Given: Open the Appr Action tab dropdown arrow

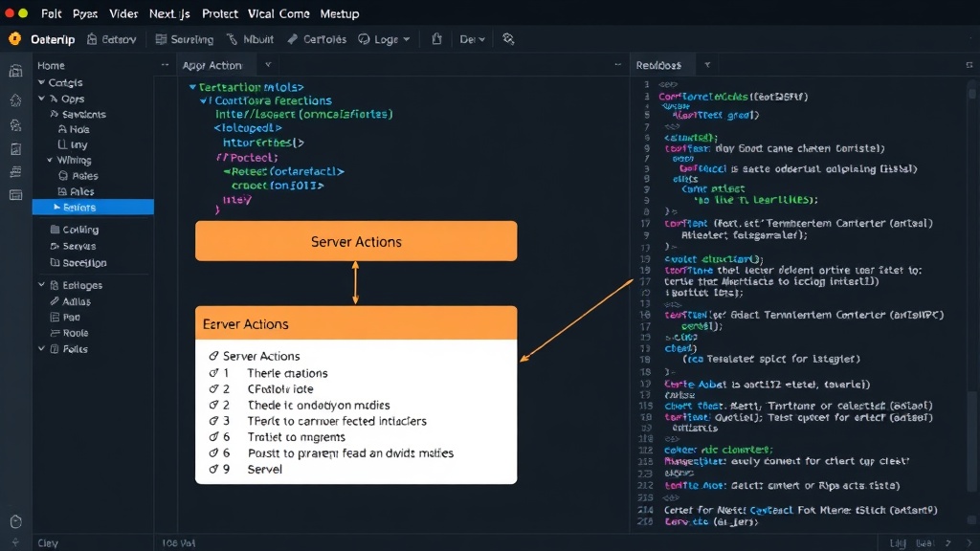Looking at the screenshot, I should point(268,65).
